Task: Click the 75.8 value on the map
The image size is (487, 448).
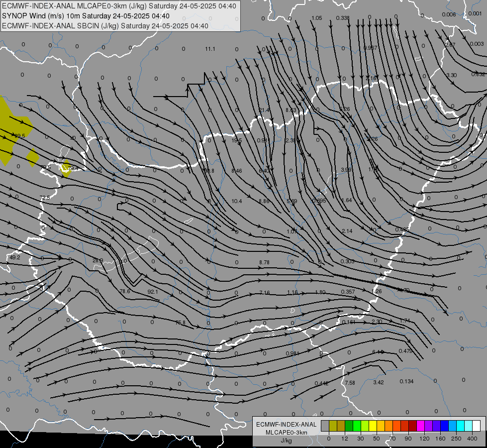Action: pyautogui.click(x=180, y=323)
